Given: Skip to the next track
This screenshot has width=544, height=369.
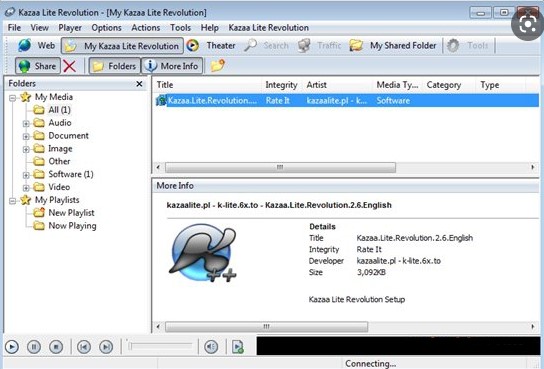Looking at the screenshot, I should tap(106, 346).
